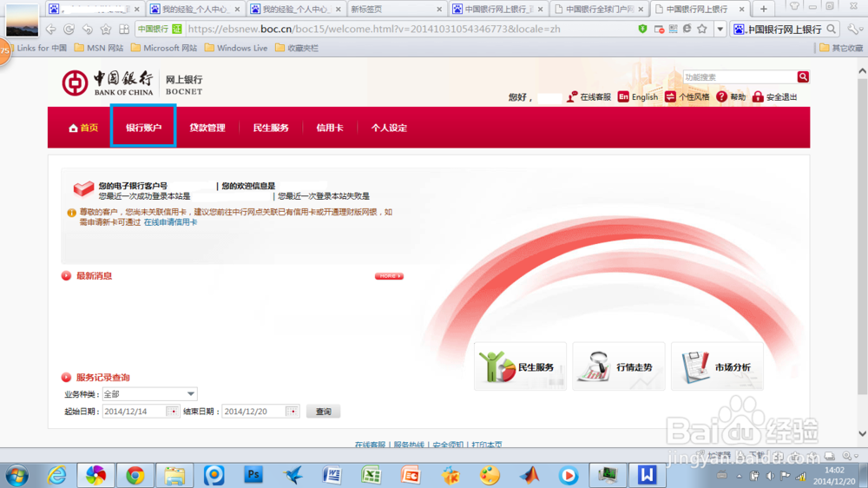The width and height of the screenshot is (868, 488).
Task: Click the green shield security icon
Action: [642, 29]
